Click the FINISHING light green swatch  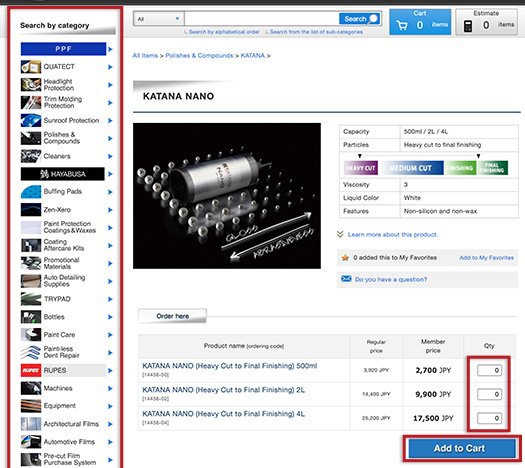(460, 168)
